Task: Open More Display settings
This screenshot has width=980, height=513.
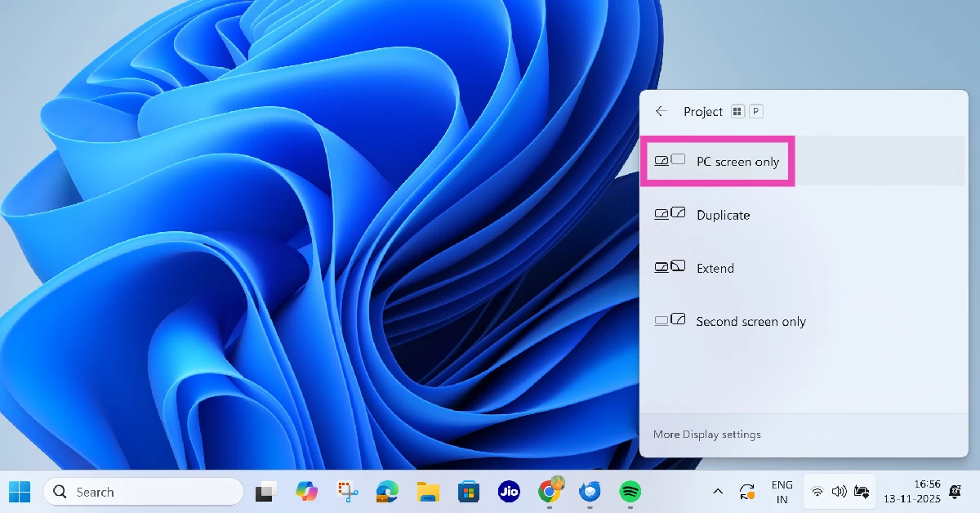Action: coord(706,434)
